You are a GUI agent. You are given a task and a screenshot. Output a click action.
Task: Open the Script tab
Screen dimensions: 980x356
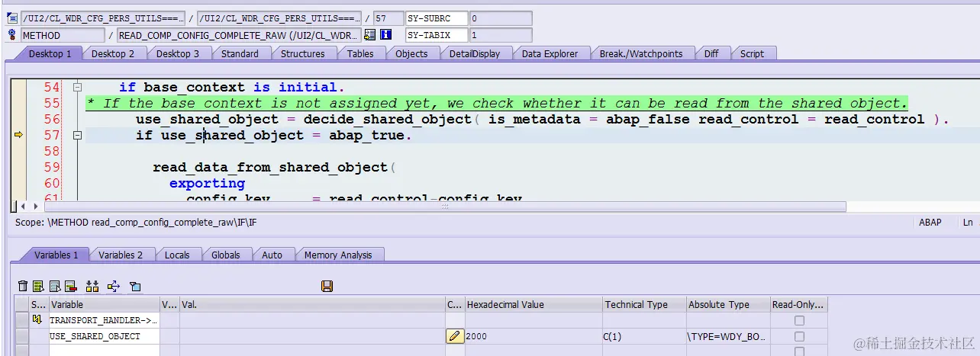point(752,53)
